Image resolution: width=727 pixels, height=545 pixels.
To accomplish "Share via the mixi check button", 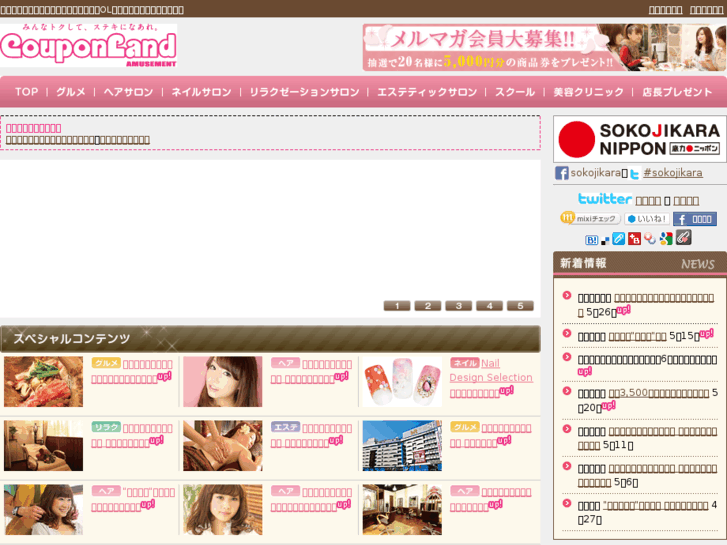I will [590, 218].
